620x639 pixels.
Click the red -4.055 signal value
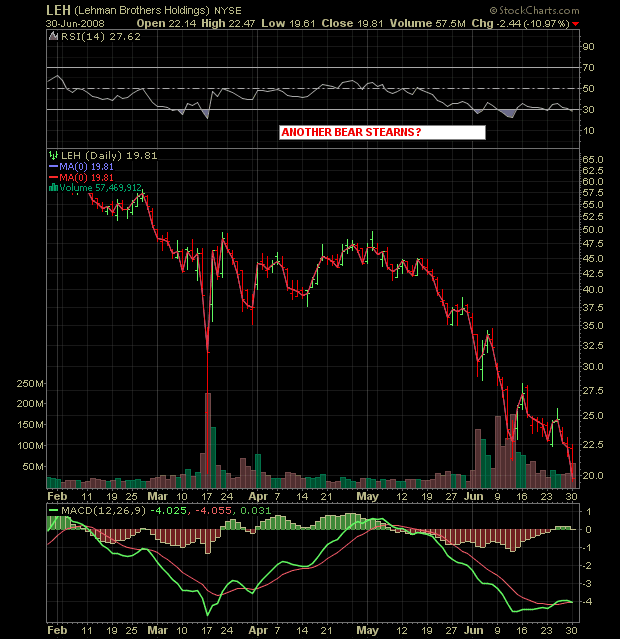tap(214, 510)
